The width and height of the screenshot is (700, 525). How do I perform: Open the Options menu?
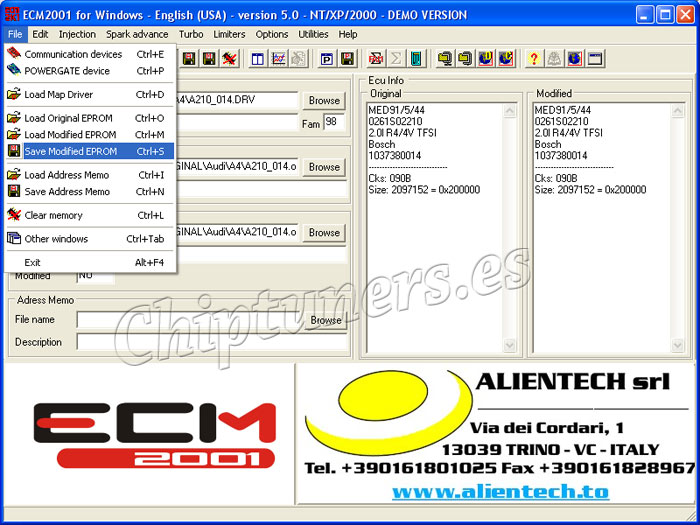[x=271, y=34]
